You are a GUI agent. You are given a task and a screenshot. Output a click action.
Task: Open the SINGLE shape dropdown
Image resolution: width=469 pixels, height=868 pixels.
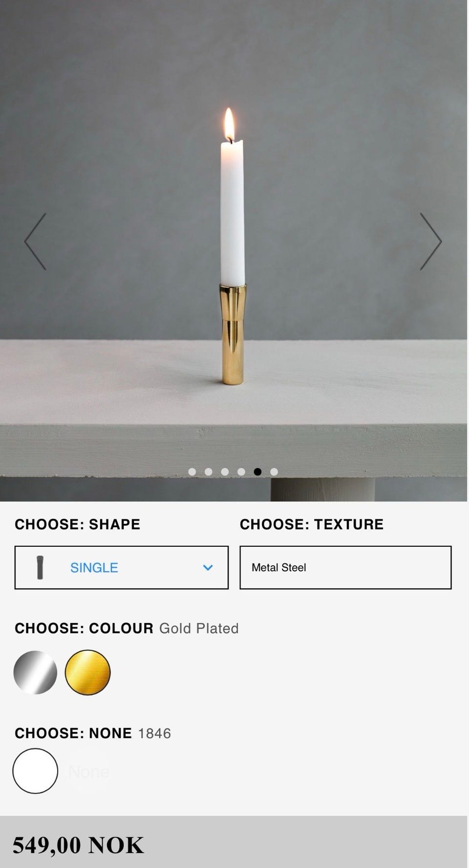click(x=122, y=567)
